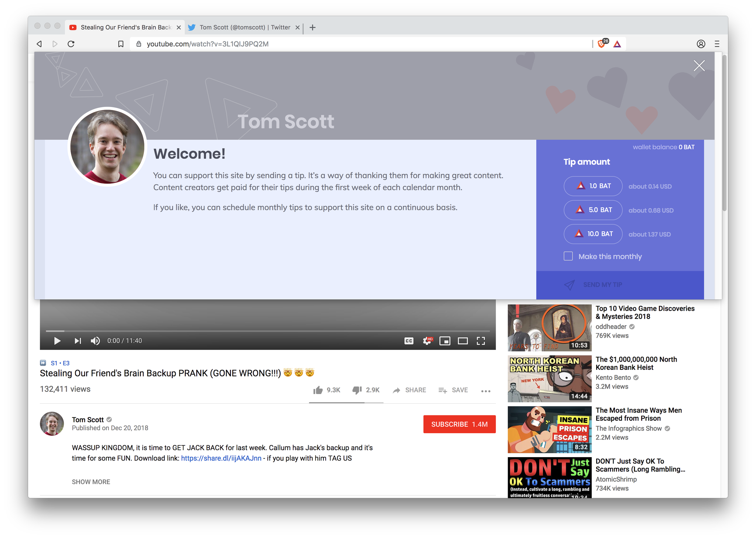Click Tom Scott's profile picture in tip banner
Screen dimensions: 756x538
coord(107,147)
